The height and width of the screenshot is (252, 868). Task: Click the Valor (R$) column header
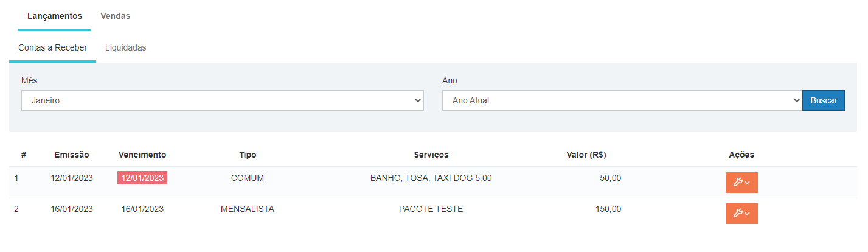[x=586, y=155]
